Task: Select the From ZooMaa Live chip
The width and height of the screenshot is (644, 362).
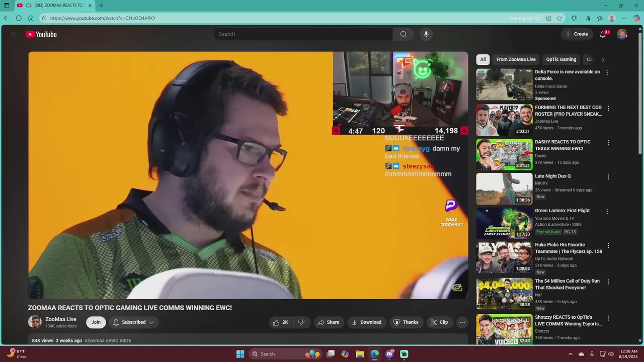Action: click(x=516, y=59)
